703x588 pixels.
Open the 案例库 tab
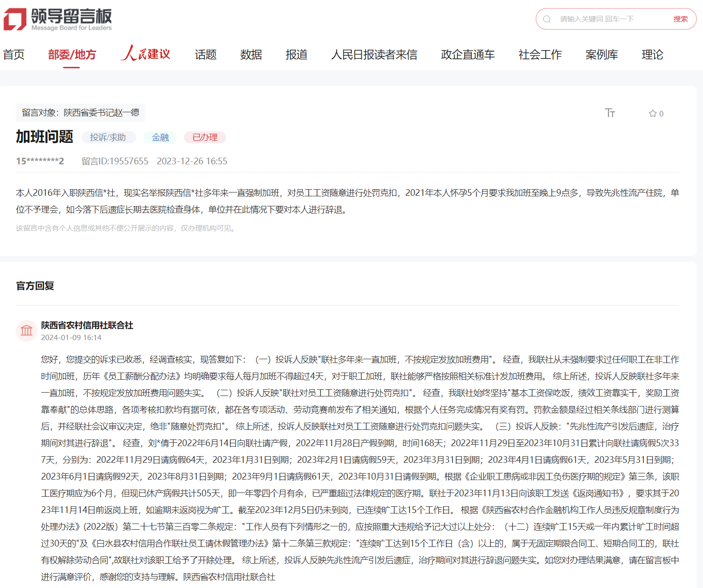602,54
